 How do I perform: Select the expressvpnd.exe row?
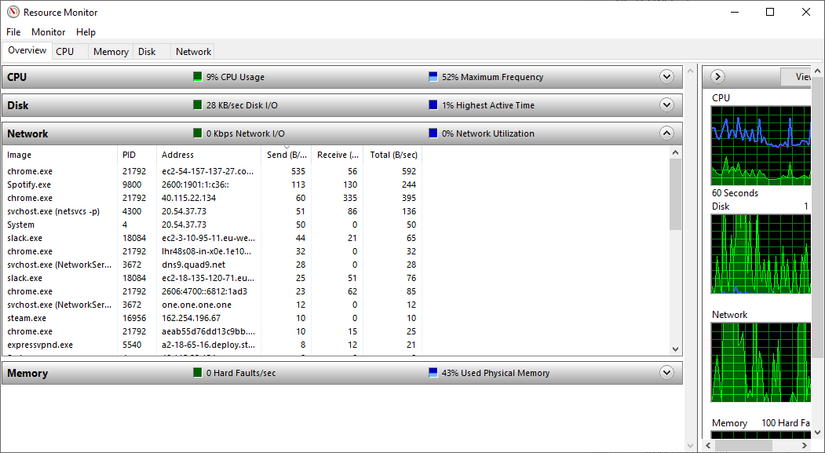tap(212, 345)
